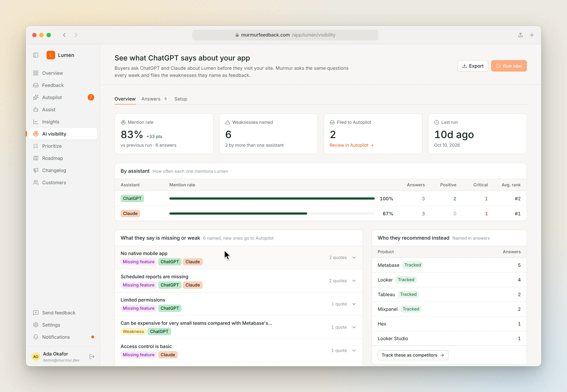Image resolution: width=567 pixels, height=392 pixels.
Task: Click Track these as competitors button
Action: click(x=413, y=355)
